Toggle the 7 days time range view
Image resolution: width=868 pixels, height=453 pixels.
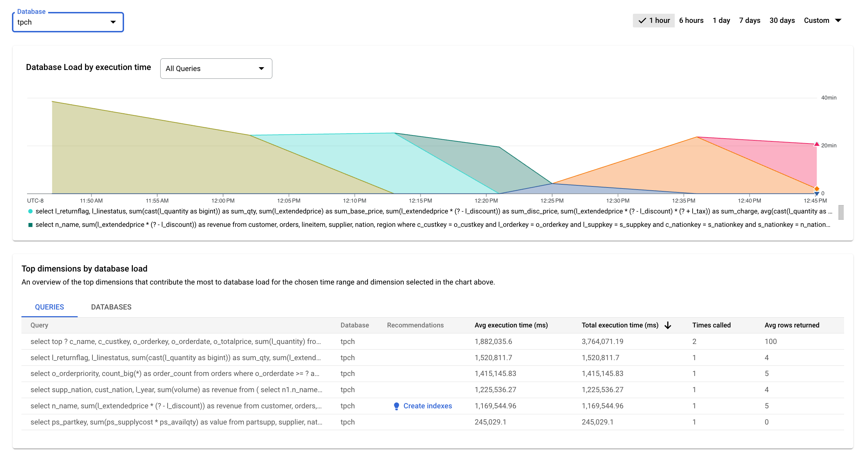(x=750, y=21)
